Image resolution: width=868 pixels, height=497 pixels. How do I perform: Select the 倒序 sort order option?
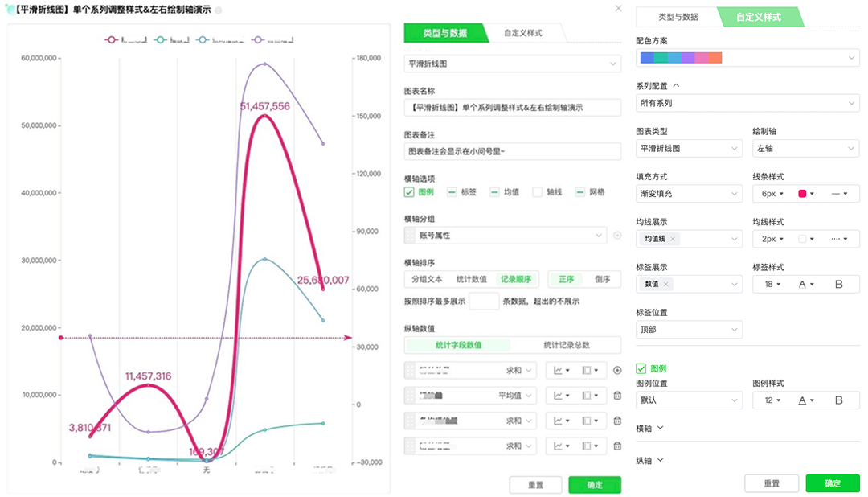602,279
